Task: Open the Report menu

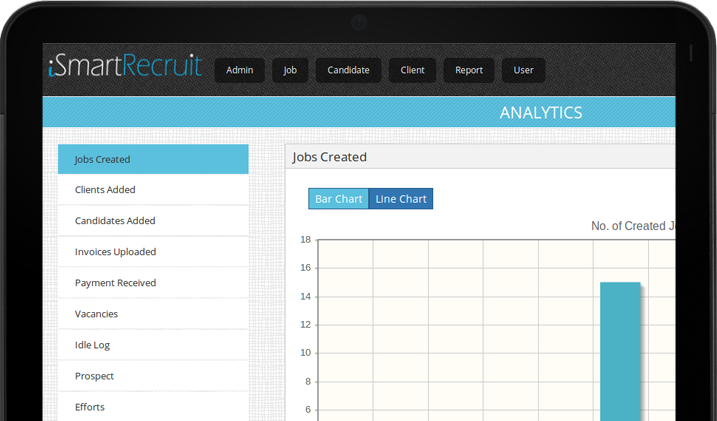Action: (469, 70)
